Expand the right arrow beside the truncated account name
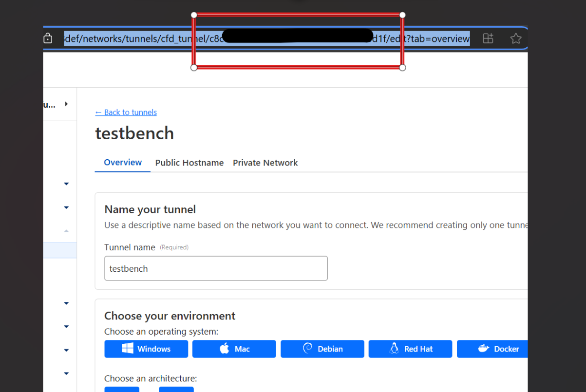Viewport: 586px width, 392px height. (x=66, y=104)
